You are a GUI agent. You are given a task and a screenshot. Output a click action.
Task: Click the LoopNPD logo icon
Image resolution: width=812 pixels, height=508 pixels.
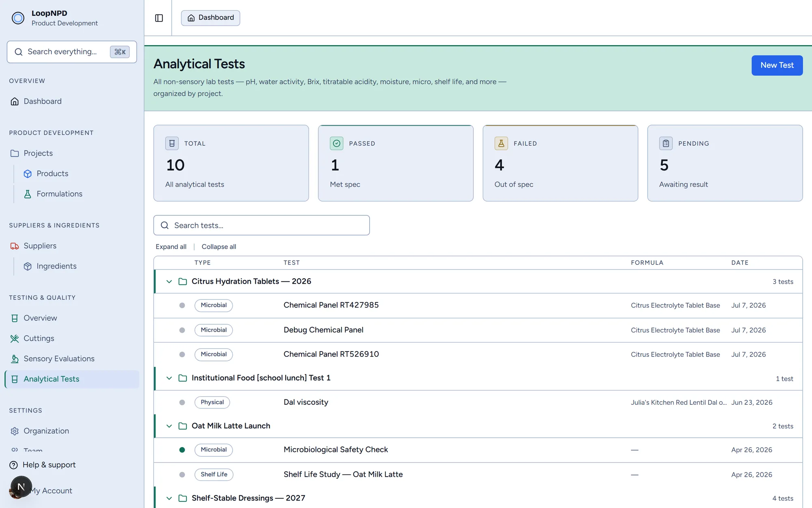coord(18,18)
